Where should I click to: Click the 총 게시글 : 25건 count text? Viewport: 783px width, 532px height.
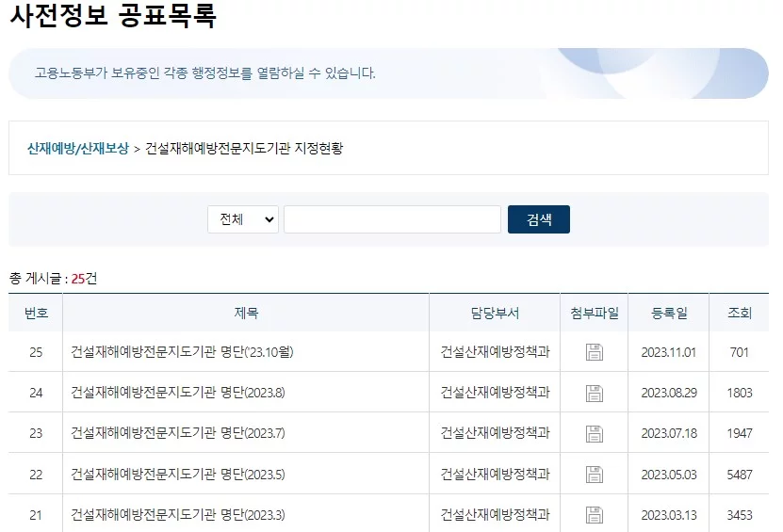[x=53, y=279]
